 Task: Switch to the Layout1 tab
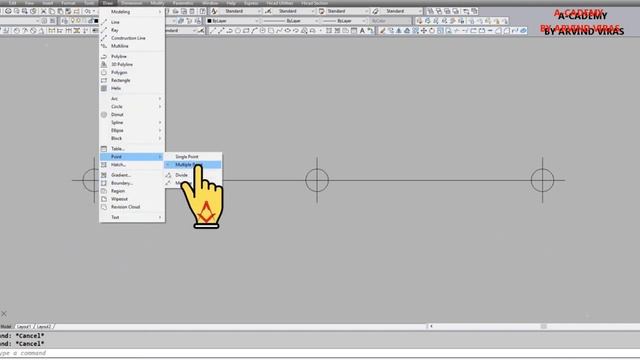(x=24, y=327)
